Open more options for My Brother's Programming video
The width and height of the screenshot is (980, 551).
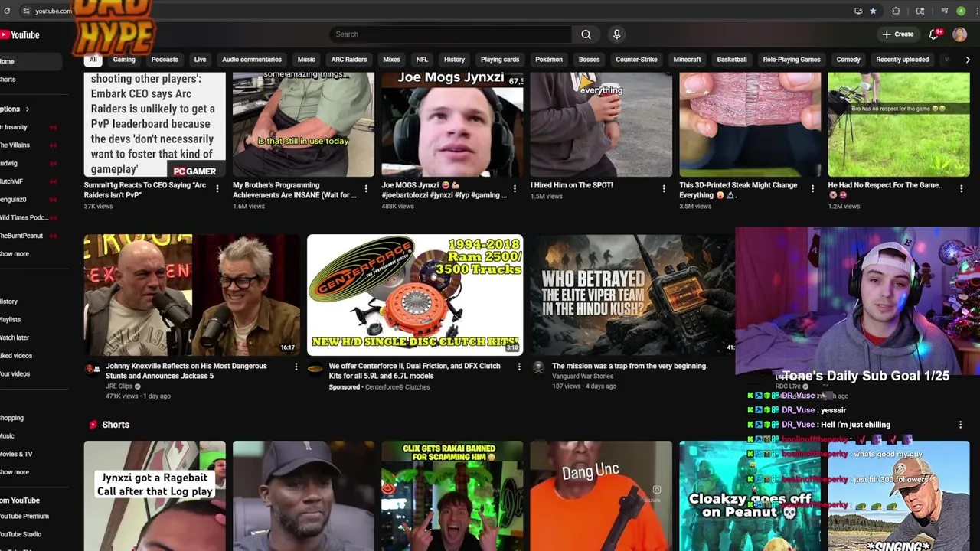(366, 188)
